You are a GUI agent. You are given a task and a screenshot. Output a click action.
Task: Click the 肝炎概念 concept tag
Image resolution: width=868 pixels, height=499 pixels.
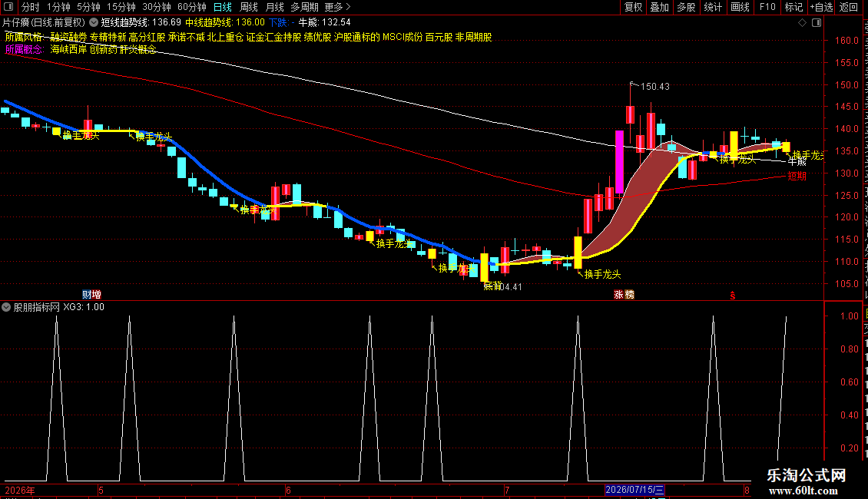138,49
